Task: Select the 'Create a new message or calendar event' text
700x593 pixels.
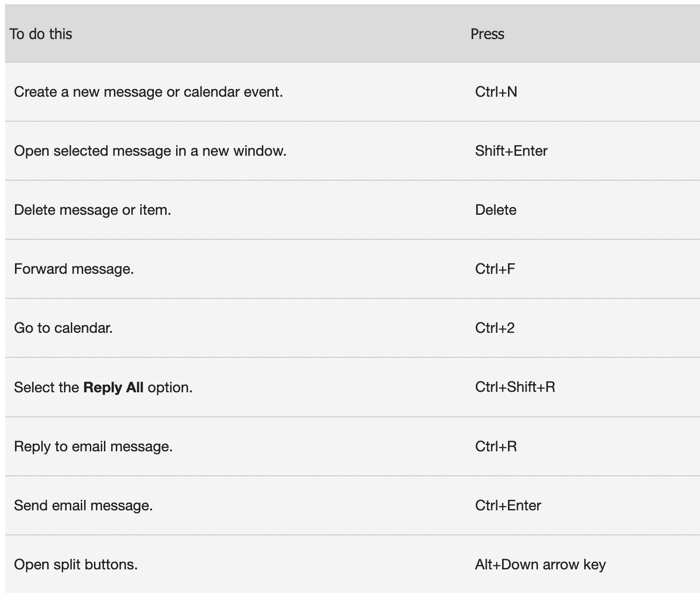Action: pos(148,92)
